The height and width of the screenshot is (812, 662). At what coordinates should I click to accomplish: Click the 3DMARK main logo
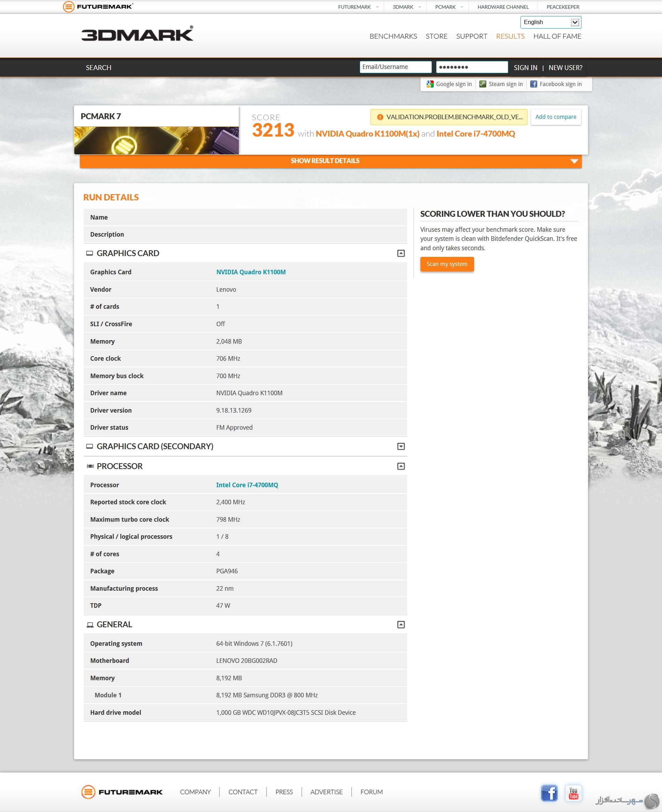(x=137, y=33)
